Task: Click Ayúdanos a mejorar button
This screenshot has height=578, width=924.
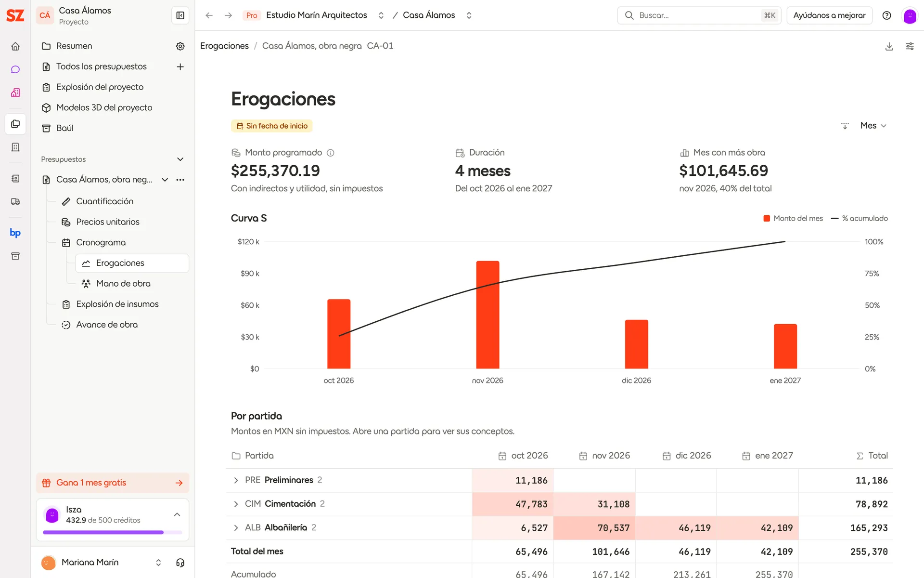Action: pos(829,15)
